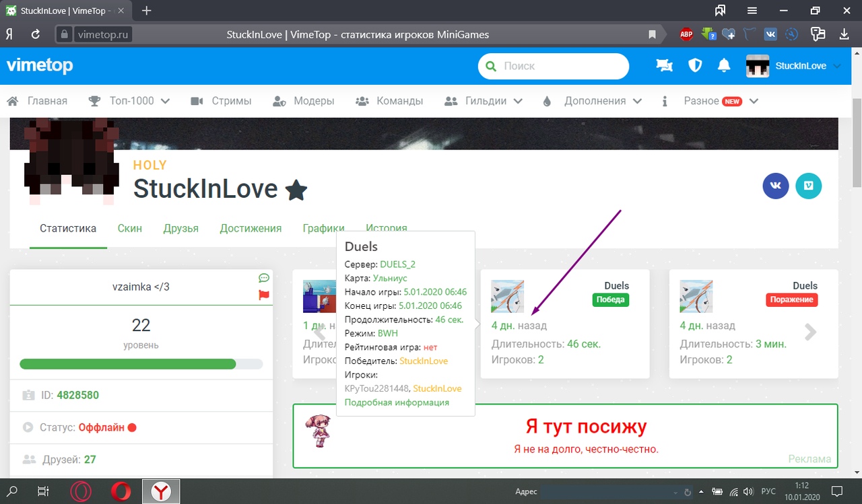Click the level progress bar
Viewport: 862px width, 504px height.
pyautogui.click(x=141, y=364)
